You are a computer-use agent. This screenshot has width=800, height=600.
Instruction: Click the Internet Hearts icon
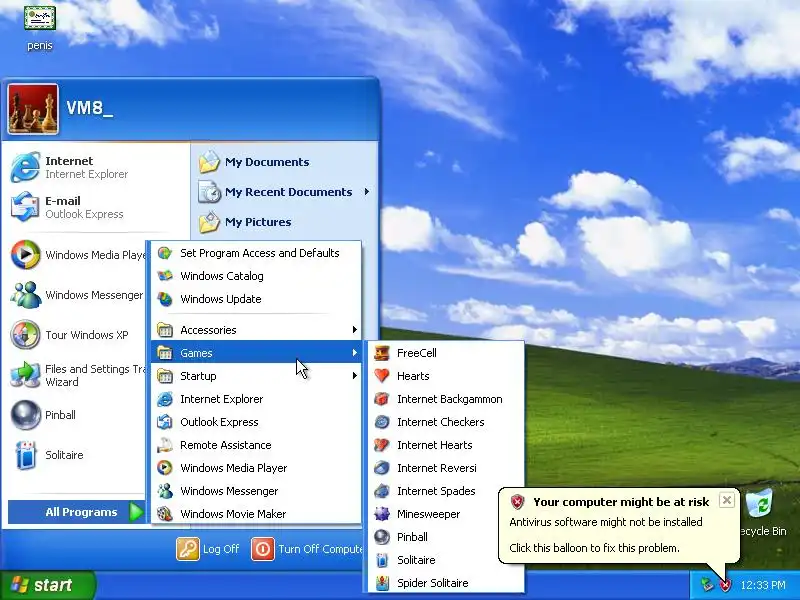(x=382, y=445)
